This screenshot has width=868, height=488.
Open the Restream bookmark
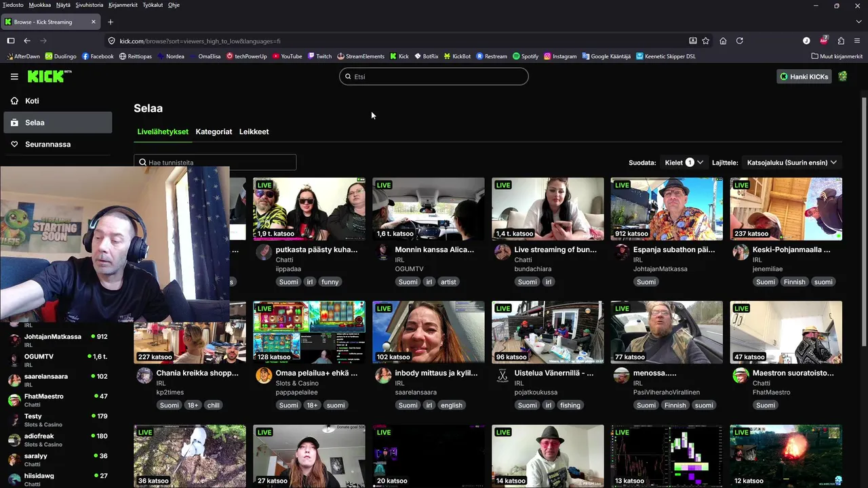click(x=492, y=56)
